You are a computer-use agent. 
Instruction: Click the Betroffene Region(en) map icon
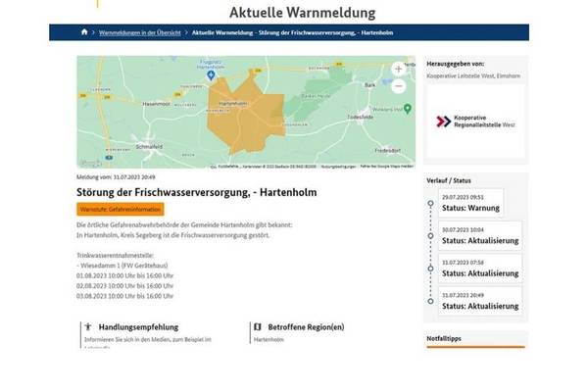[x=258, y=326]
